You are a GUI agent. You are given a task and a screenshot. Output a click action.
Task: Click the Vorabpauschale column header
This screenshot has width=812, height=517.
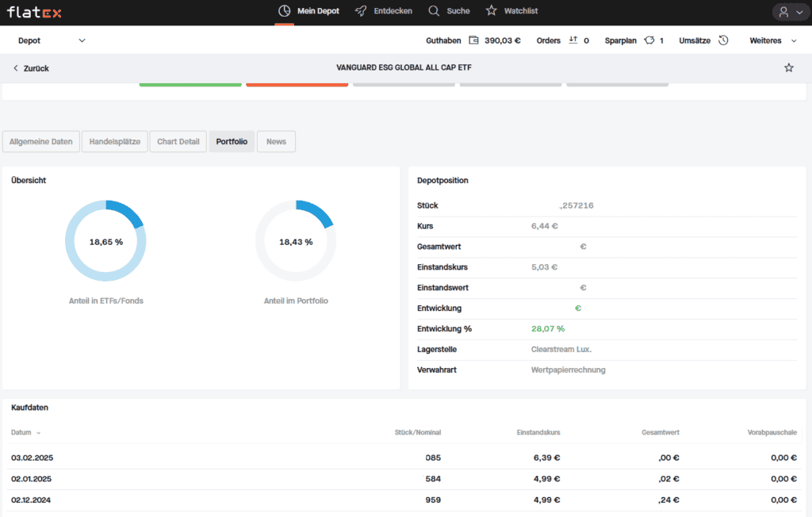(772, 433)
